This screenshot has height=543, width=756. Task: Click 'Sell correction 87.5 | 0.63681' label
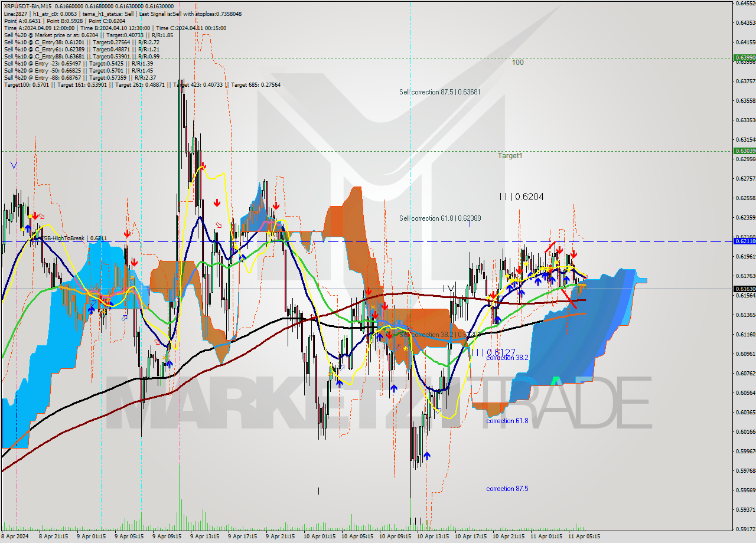[439, 92]
